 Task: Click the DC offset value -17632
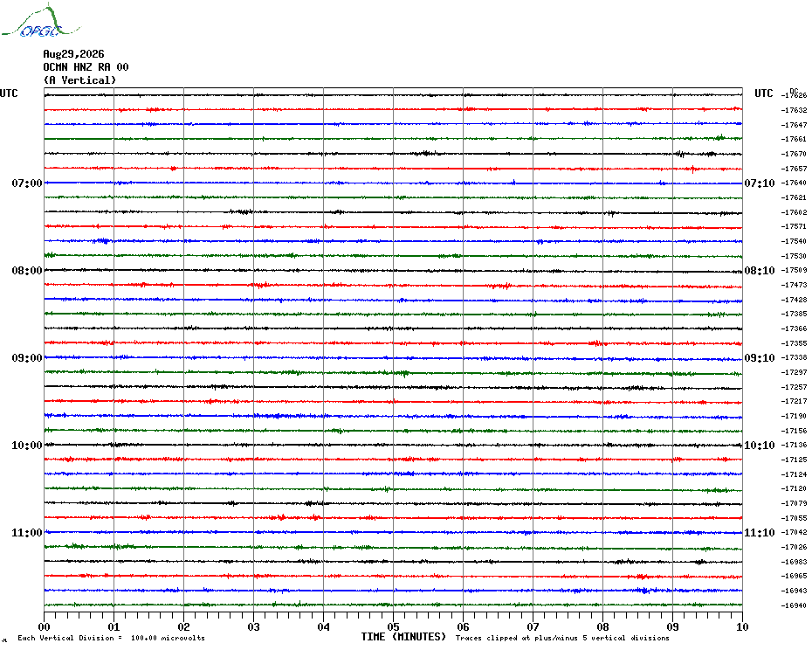(795, 110)
